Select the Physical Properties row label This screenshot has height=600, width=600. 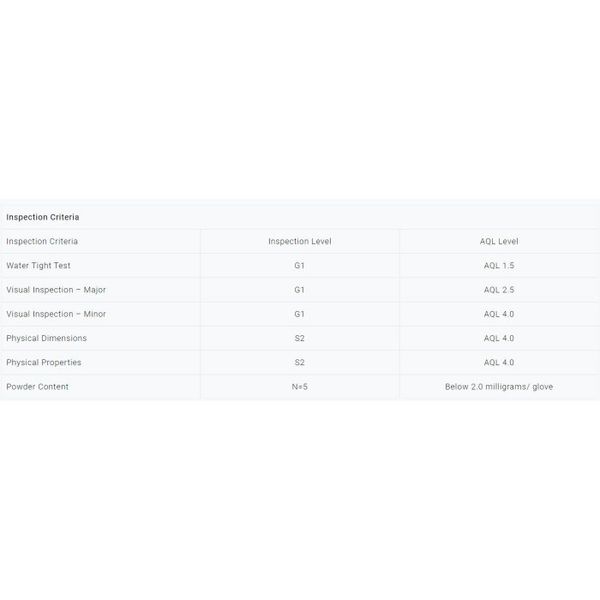[44, 362]
